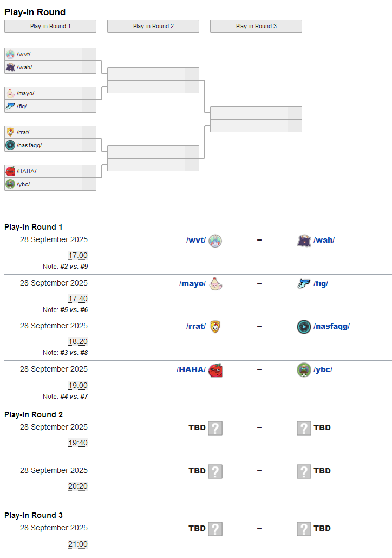Click the 21:00 Round 3 match time
Viewport: 392px width, 558px height.
pos(78,544)
